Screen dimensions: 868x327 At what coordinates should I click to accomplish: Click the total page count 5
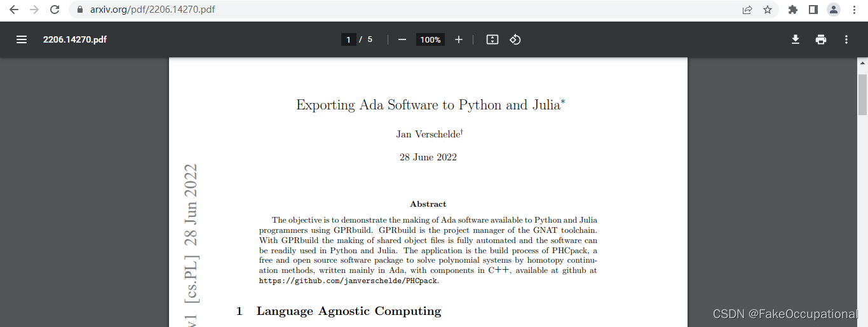pyautogui.click(x=370, y=39)
